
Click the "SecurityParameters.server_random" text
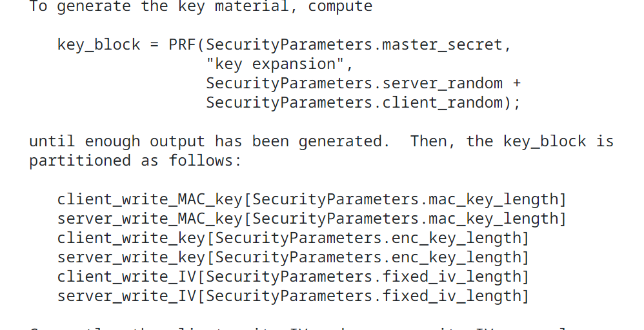(x=354, y=83)
